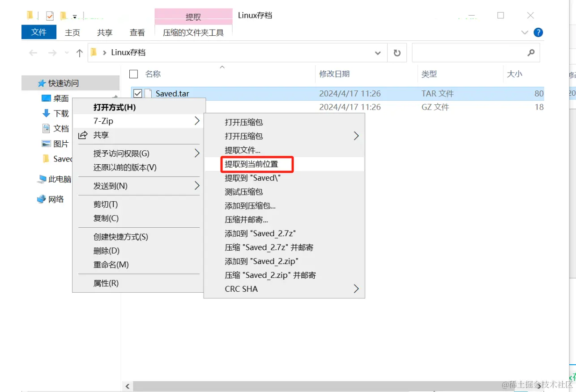Expand the 打开压缩包 entry's submenu arrow

[356, 136]
